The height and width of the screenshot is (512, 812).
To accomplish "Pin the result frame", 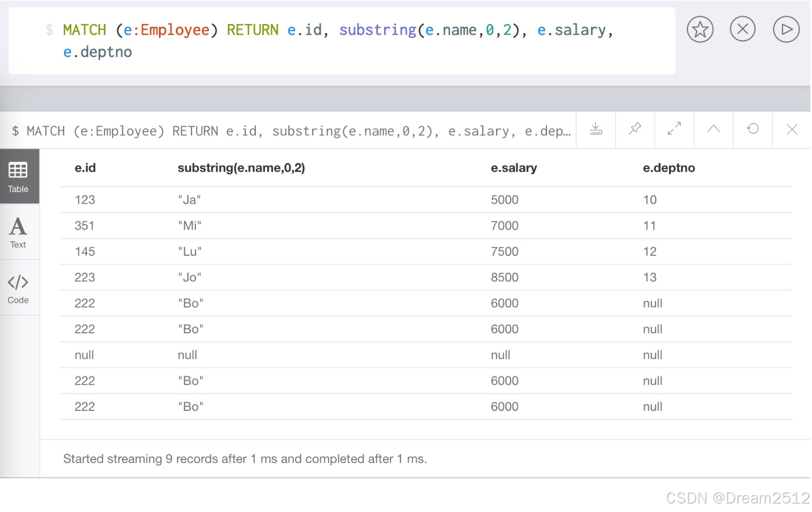I will point(635,129).
